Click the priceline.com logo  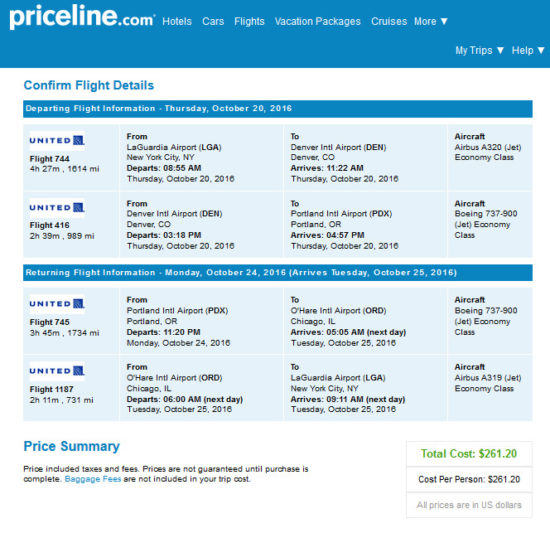click(x=82, y=17)
